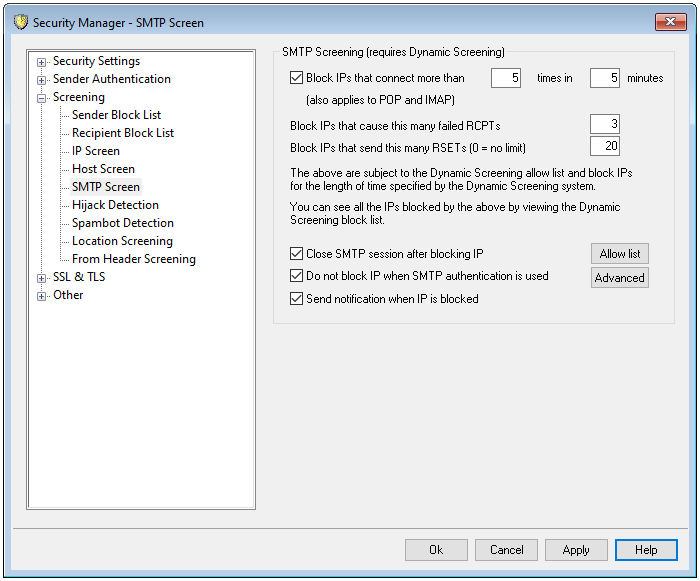Viewport: 700px width, 581px height.
Task: Collapse the Screening tree node
Action: tap(41, 98)
